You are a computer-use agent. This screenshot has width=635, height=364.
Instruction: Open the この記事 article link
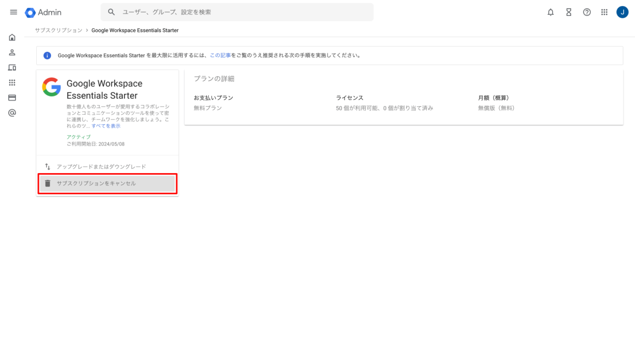tap(220, 56)
